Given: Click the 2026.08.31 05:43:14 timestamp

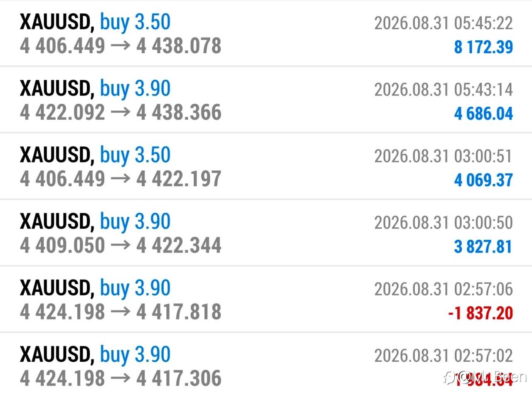Looking at the screenshot, I should (x=443, y=90).
